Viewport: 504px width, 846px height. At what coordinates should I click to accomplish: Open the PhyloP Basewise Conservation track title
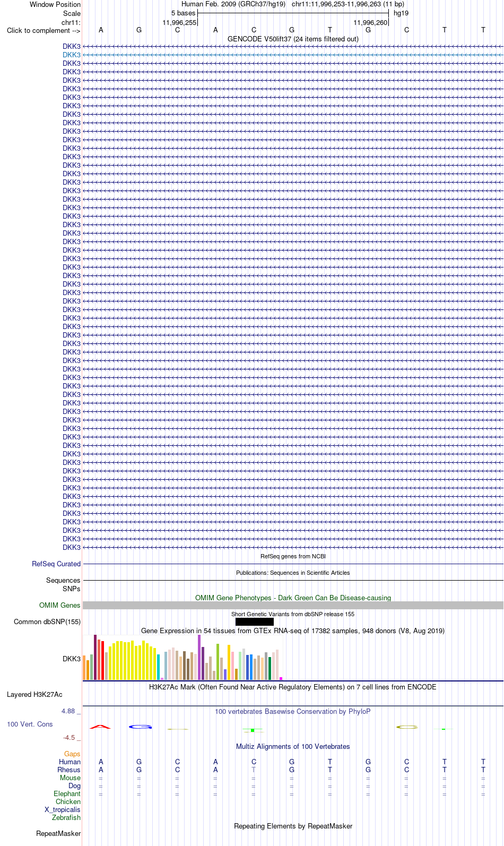pyautogui.click(x=293, y=711)
